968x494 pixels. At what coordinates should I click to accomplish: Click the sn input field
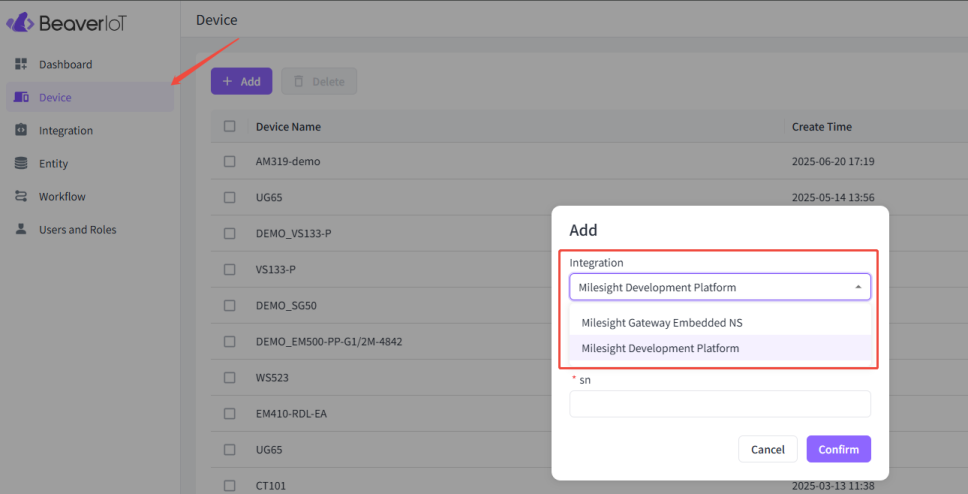tap(720, 404)
